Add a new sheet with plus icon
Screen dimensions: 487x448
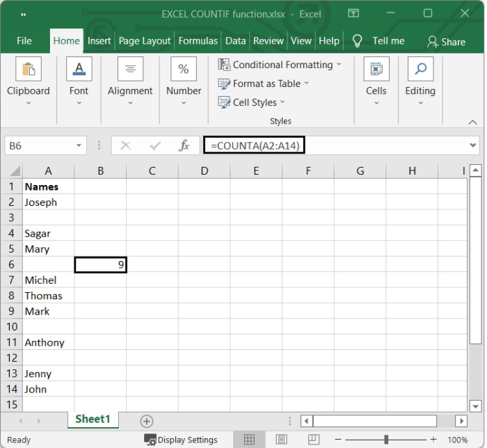[147, 422]
